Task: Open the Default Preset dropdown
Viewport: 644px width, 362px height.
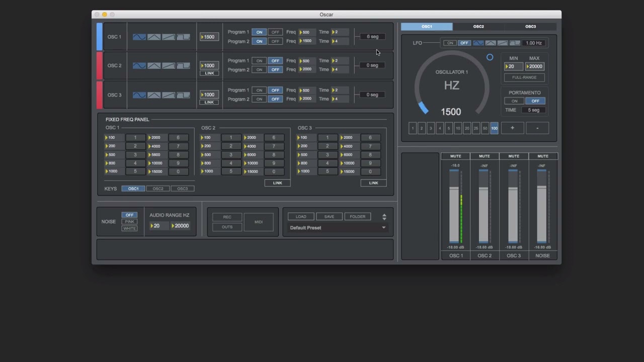Action: pyautogui.click(x=338, y=228)
